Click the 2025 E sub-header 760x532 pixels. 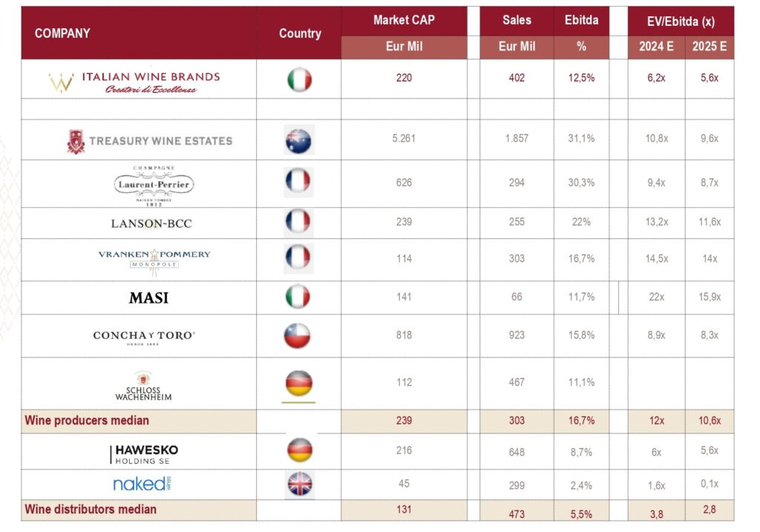(x=709, y=47)
